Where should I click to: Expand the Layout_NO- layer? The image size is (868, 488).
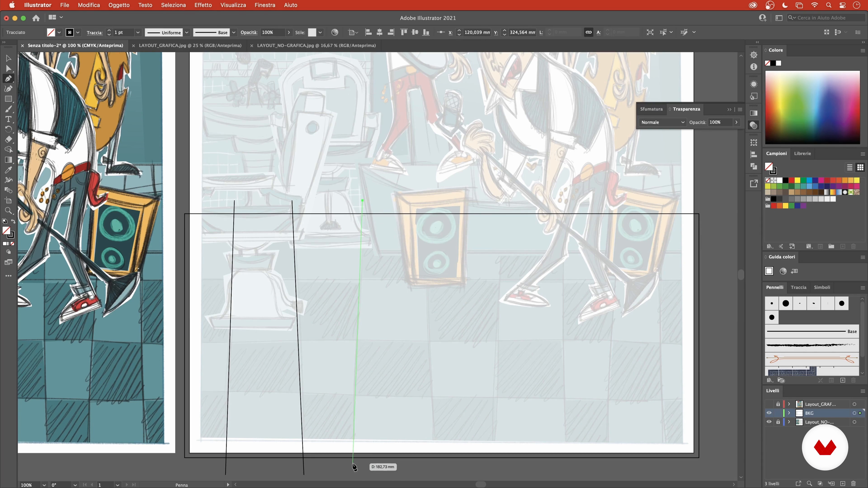tap(789, 422)
